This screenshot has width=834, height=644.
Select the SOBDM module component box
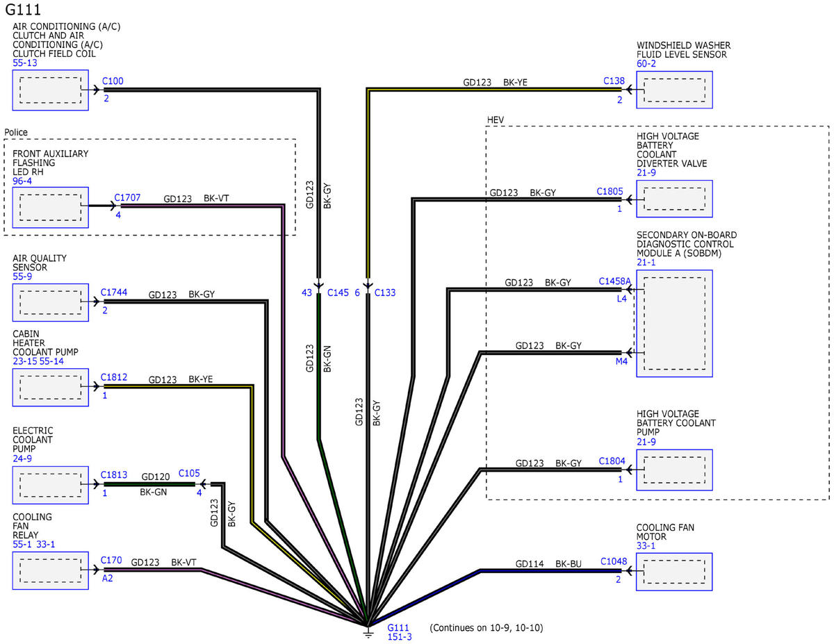674,324
